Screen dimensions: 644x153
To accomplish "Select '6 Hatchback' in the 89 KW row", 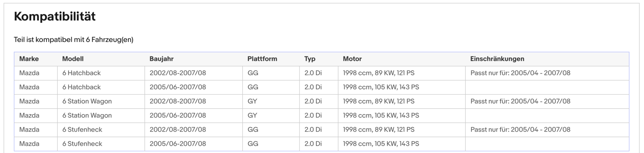I will click(81, 73).
